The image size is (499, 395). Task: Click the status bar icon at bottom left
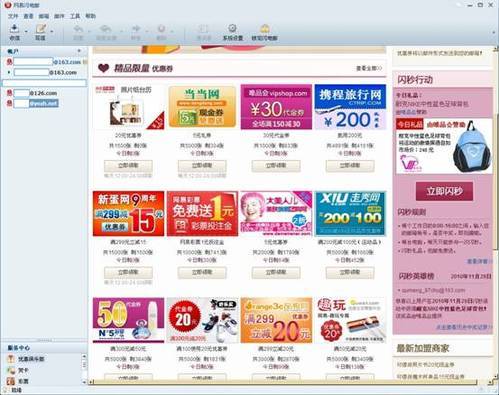6,390
